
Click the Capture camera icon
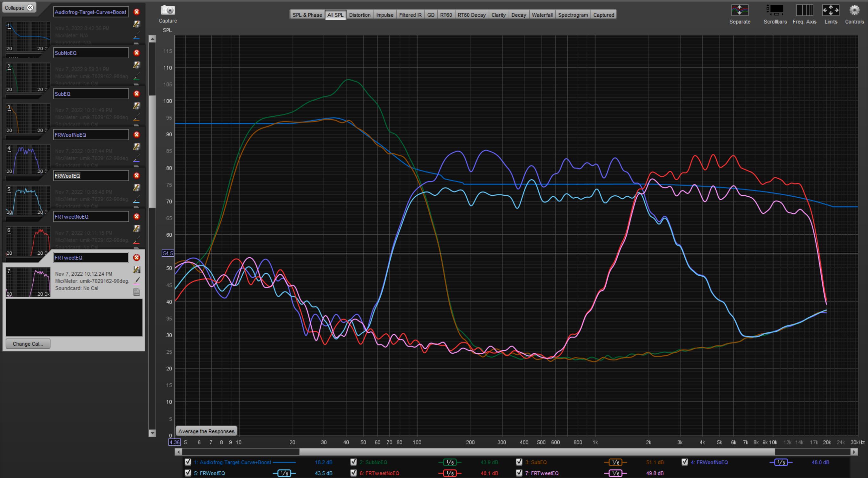(168, 10)
